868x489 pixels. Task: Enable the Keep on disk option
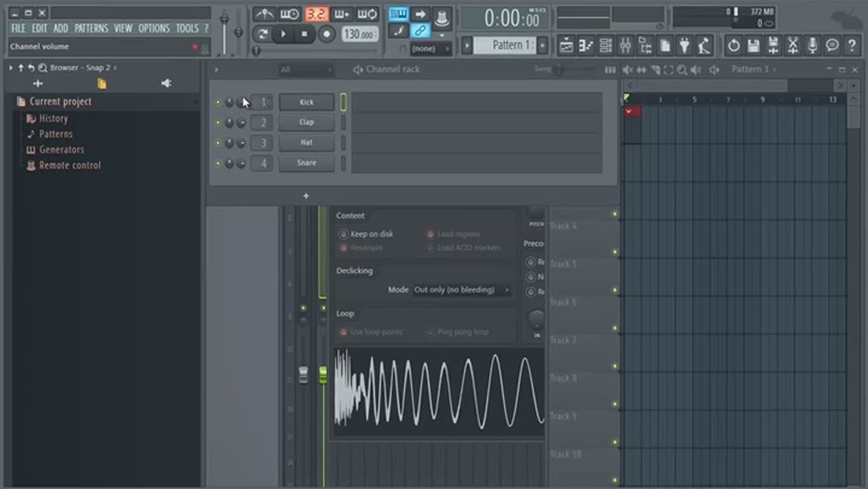(343, 234)
